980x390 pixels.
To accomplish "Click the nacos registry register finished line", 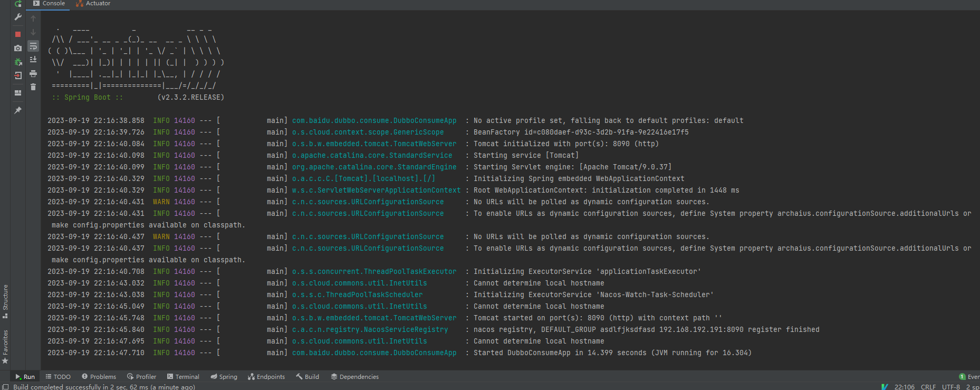I will 647,330.
